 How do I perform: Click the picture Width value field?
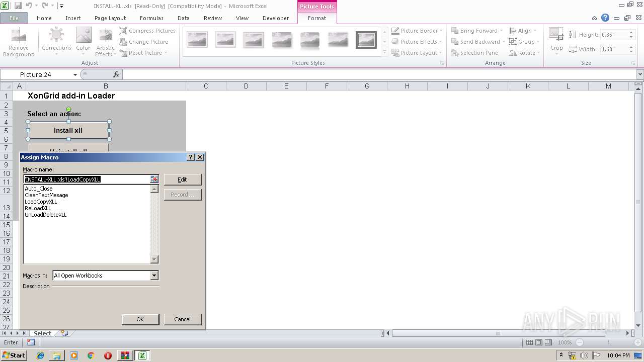pyautogui.click(x=613, y=49)
